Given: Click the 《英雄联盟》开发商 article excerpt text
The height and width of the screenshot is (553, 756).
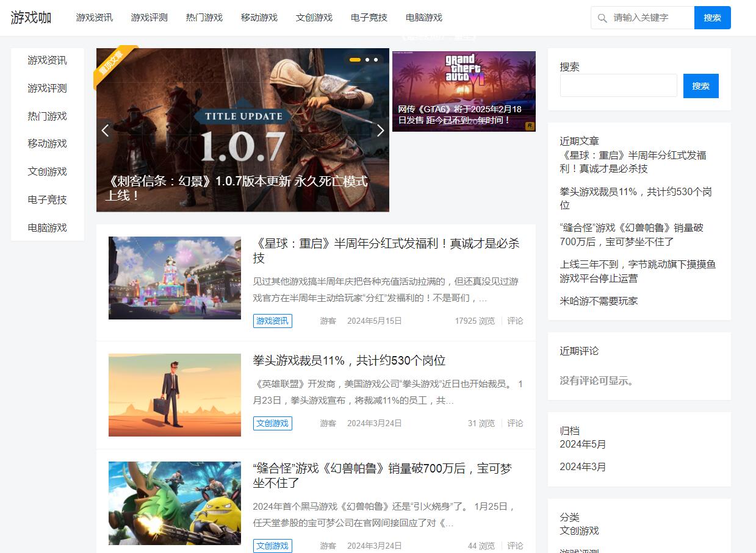Looking at the screenshot, I should pos(388,393).
